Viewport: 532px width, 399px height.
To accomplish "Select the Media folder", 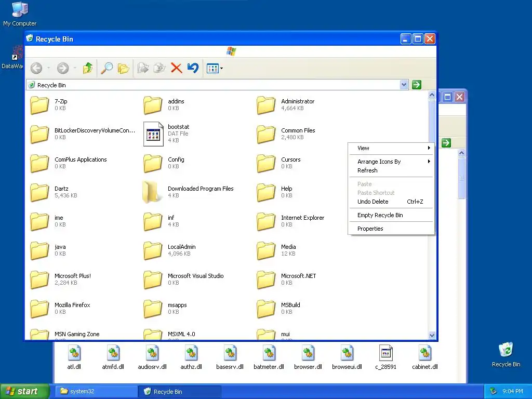I will 266,250.
